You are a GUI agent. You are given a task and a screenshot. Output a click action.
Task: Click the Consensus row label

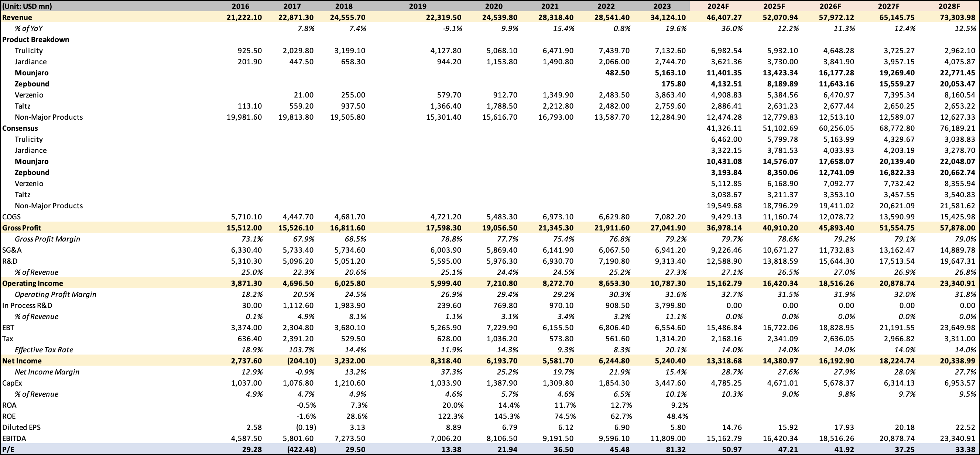coord(20,128)
